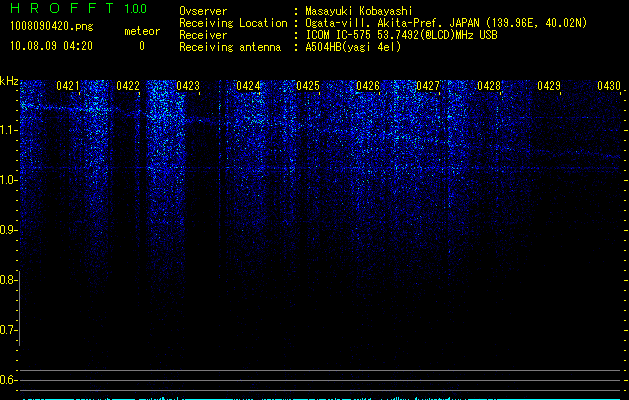Image resolution: width=629 pixels, height=400 pixels.
Task: Click the Ovserver label
Action: pyautogui.click(x=203, y=11)
